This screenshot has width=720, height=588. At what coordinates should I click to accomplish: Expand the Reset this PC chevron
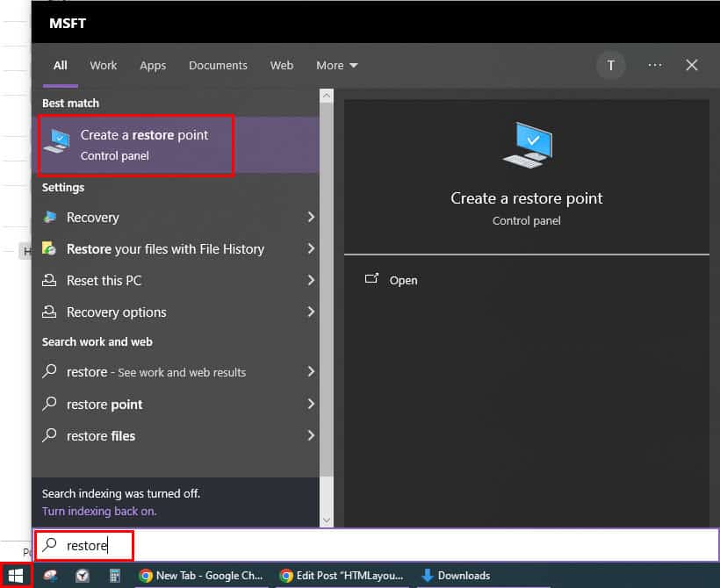tap(311, 280)
